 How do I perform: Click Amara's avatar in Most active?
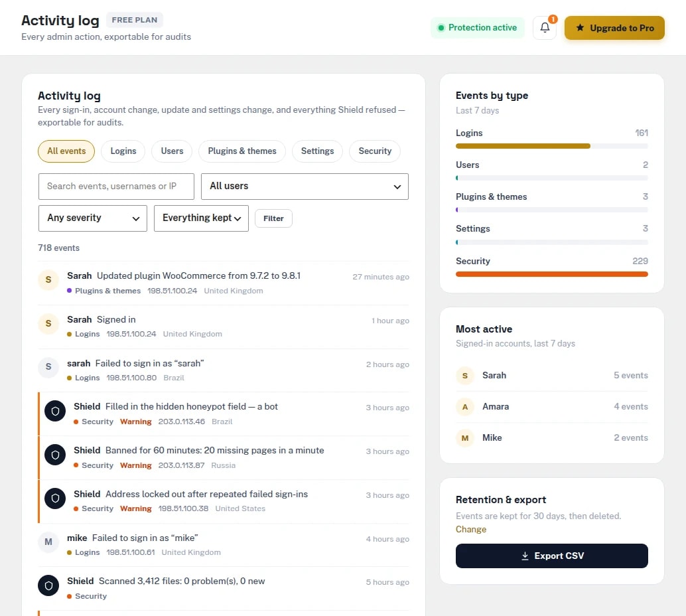[465, 407]
